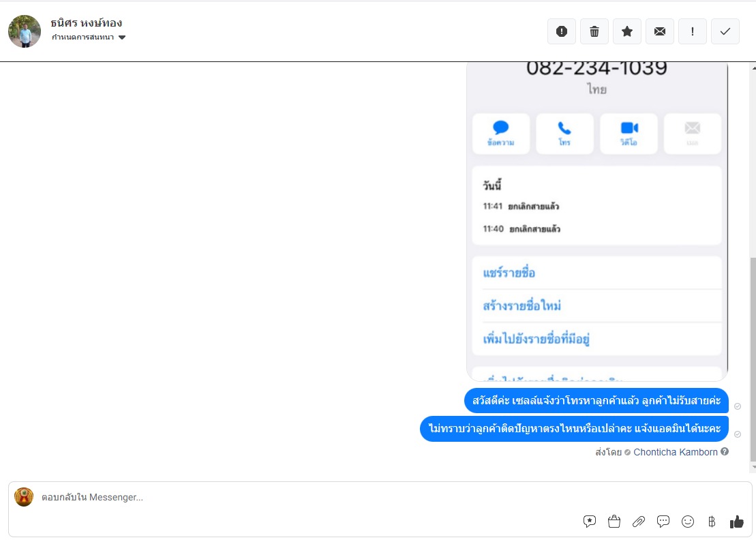Flag conversation with the exclamation mark icon
This screenshot has width=756, height=542.
(693, 31)
